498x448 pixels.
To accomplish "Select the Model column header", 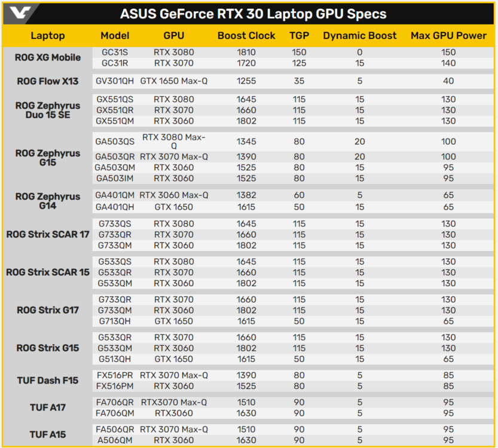I will [115, 36].
